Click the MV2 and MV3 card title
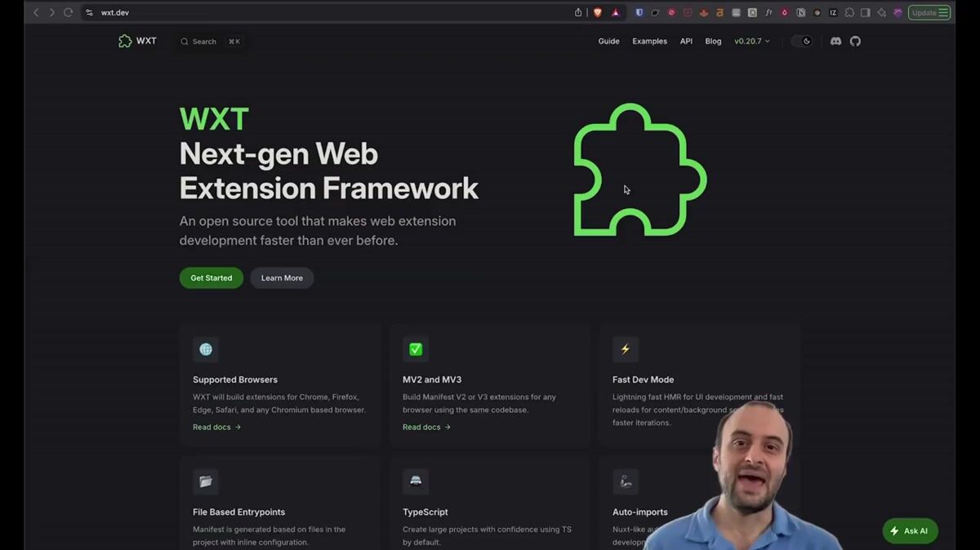Image resolution: width=980 pixels, height=550 pixels. click(432, 379)
